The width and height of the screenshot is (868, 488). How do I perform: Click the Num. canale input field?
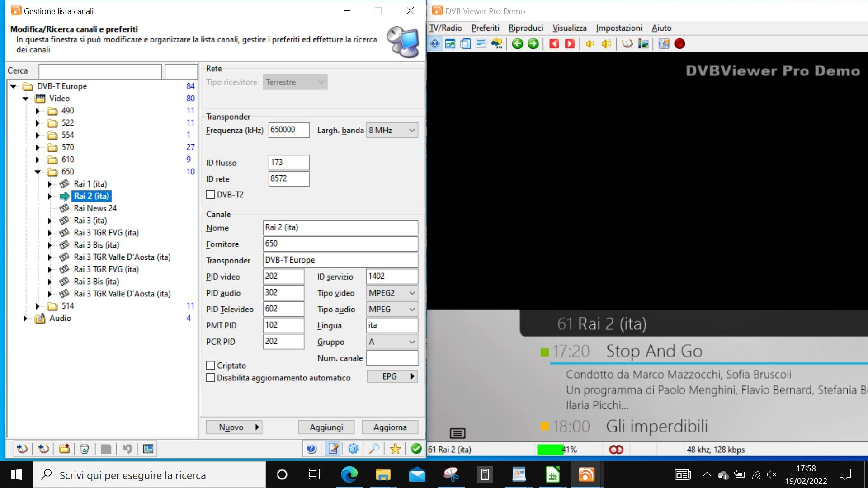pyautogui.click(x=392, y=358)
